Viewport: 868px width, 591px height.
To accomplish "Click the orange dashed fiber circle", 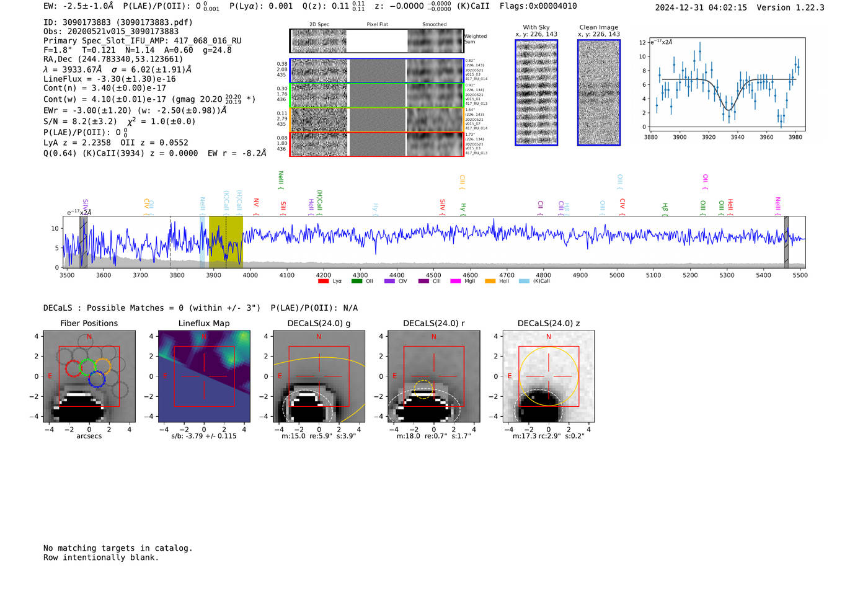I will (x=102, y=366).
